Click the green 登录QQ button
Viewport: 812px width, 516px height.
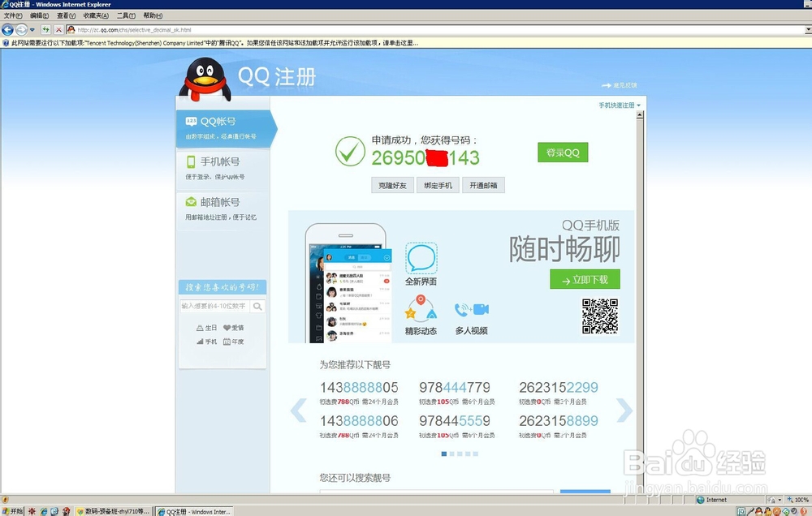click(563, 153)
